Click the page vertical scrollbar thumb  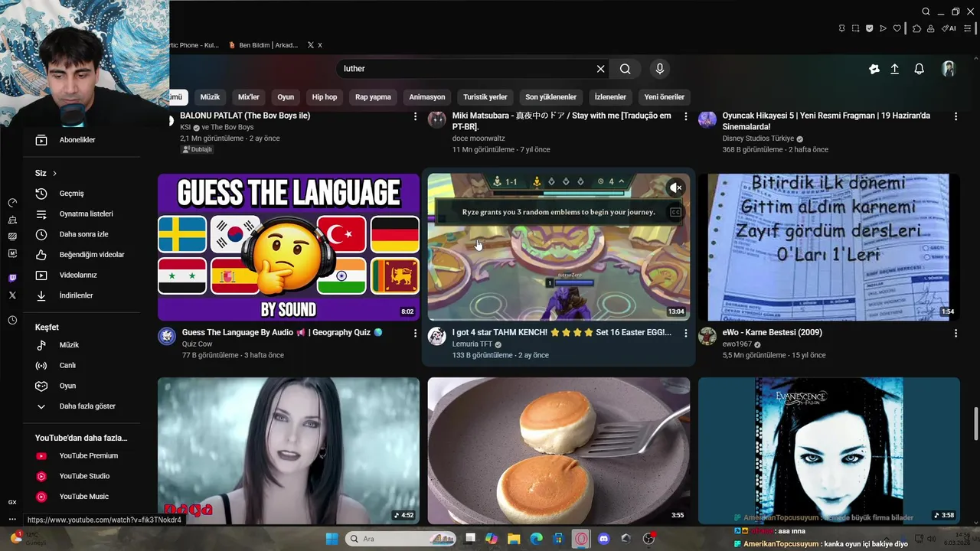[x=975, y=425]
